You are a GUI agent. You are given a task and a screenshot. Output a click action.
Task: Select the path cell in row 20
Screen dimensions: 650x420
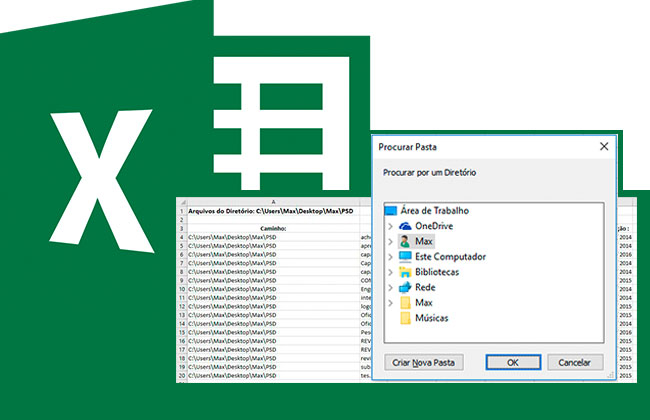point(274,376)
